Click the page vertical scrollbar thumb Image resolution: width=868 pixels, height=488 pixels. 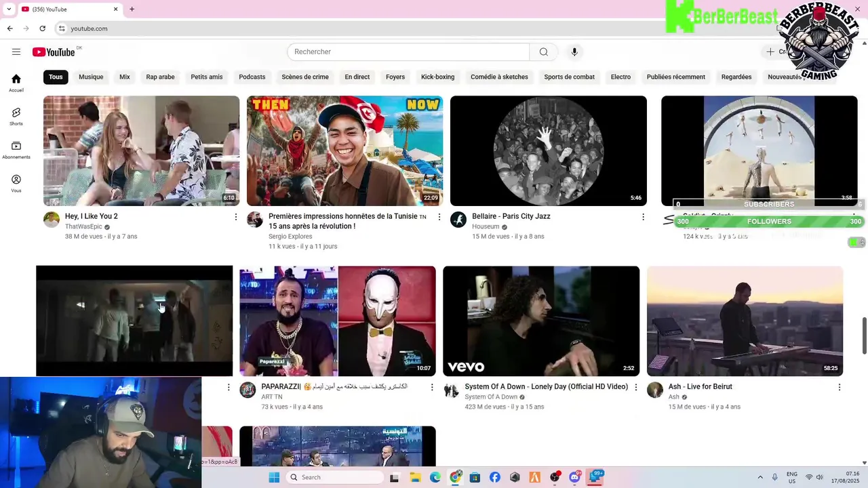[x=864, y=335]
